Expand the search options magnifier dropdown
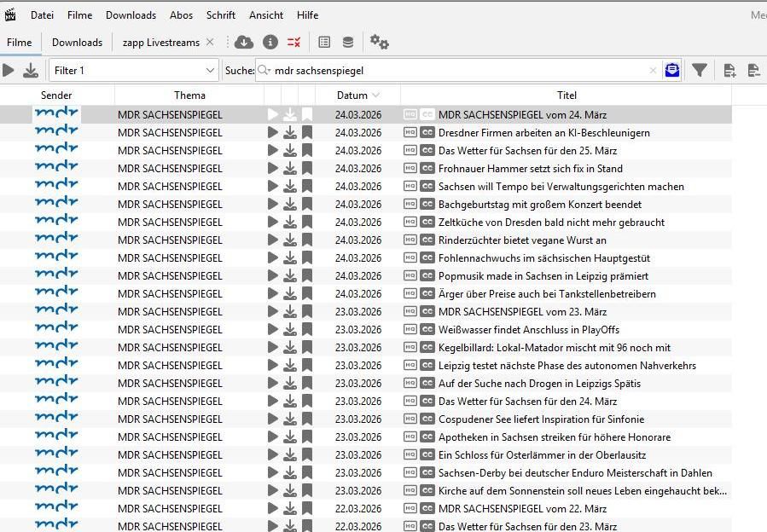This screenshot has width=767, height=532. tap(264, 71)
